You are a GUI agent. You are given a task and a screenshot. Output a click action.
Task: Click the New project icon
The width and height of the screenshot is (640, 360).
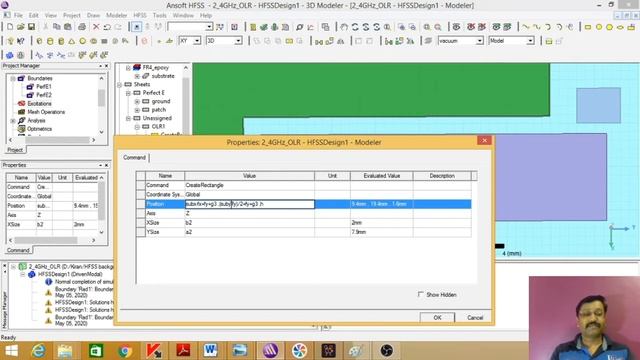click(x=10, y=27)
